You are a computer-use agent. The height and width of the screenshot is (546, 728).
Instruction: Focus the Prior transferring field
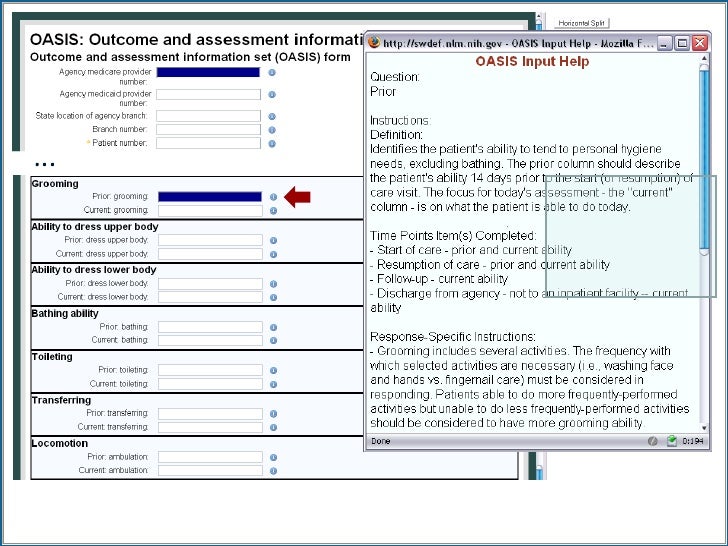point(210,413)
